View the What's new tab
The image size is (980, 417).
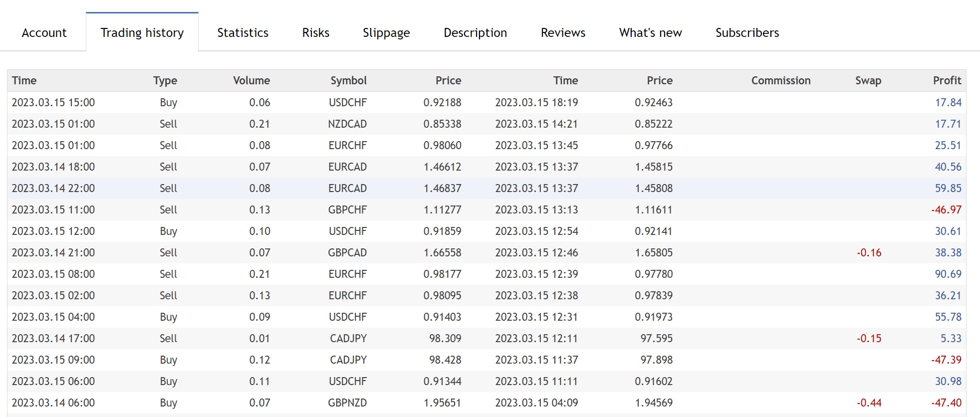pyautogui.click(x=650, y=33)
